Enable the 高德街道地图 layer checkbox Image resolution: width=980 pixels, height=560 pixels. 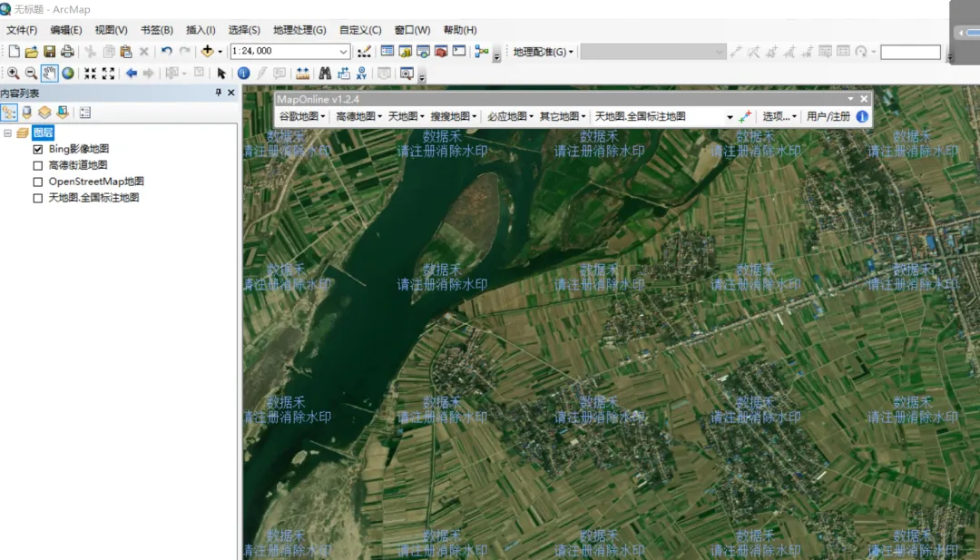click(38, 165)
